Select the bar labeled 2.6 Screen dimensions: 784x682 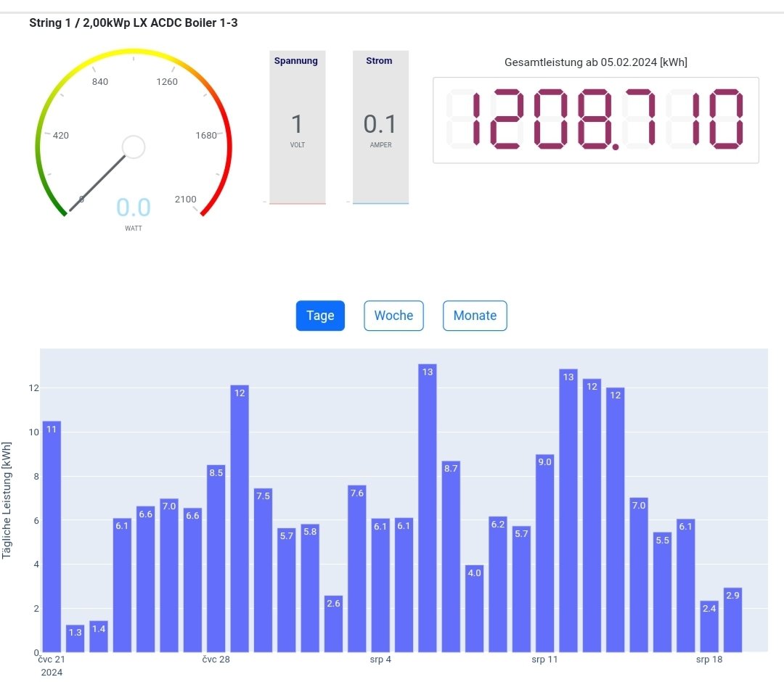point(333,624)
